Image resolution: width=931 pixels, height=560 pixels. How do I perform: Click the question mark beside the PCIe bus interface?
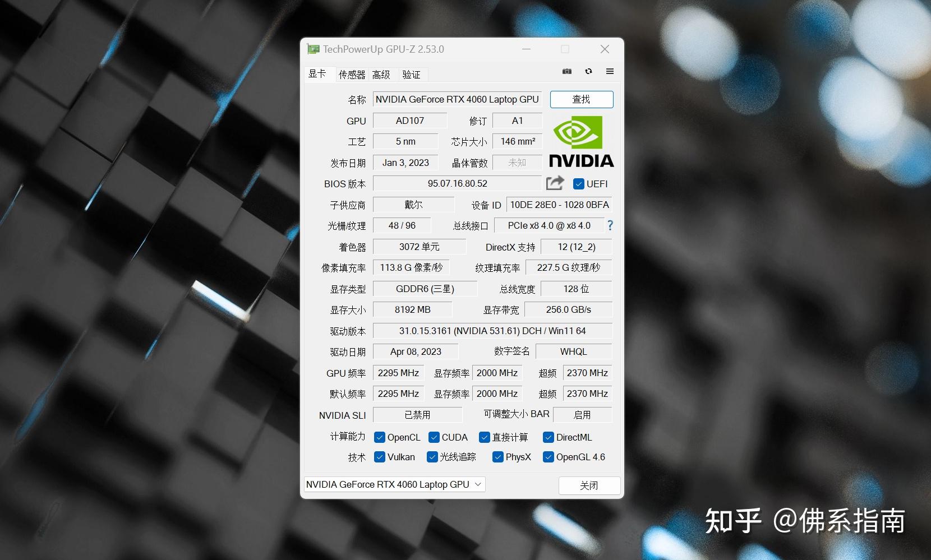pyautogui.click(x=610, y=225)
